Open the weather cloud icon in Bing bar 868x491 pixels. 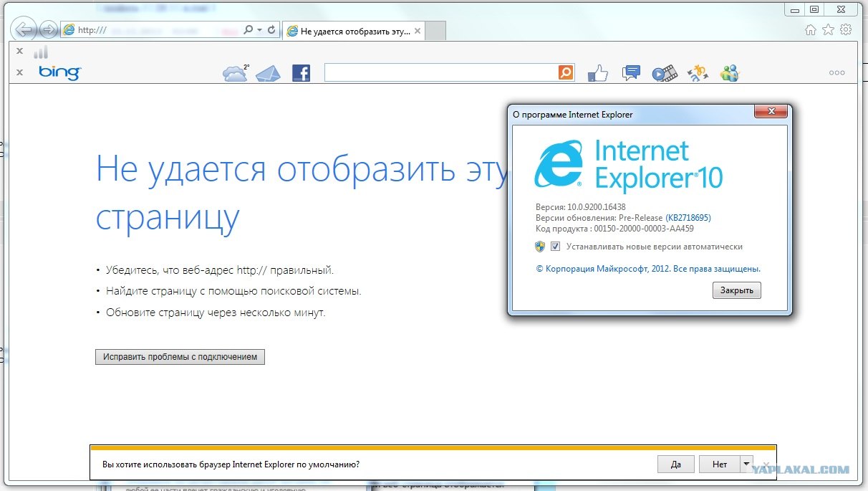point(235,73)
